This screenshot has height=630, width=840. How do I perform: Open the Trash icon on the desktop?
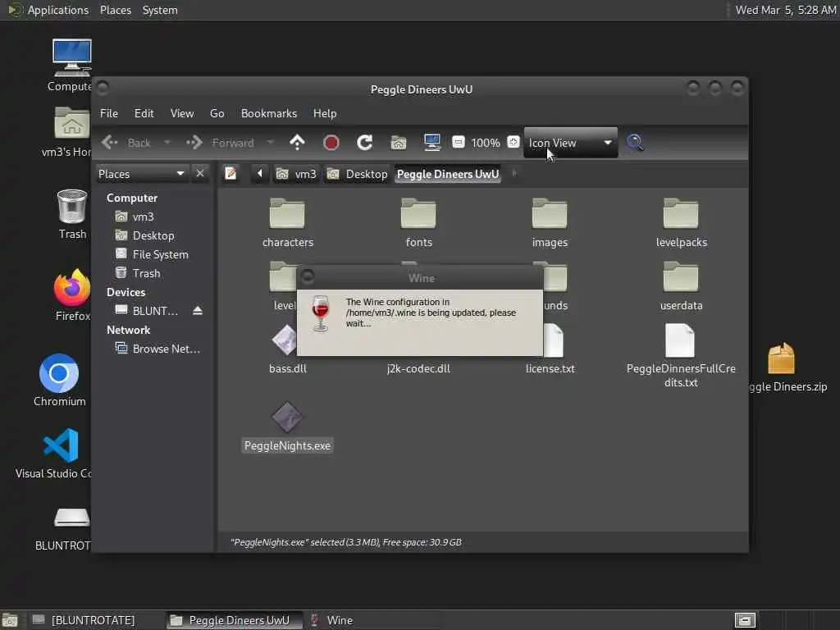pos(72,214)
